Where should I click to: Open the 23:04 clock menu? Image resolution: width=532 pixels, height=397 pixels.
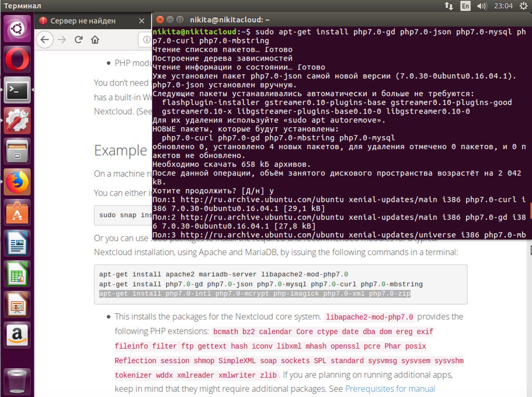coord(503,6)
